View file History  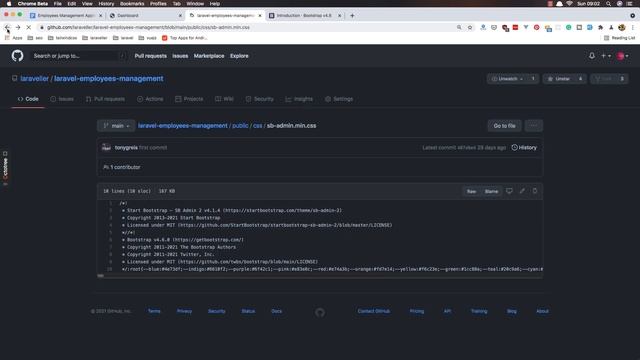pyautogui.click(x=524, y=148)
